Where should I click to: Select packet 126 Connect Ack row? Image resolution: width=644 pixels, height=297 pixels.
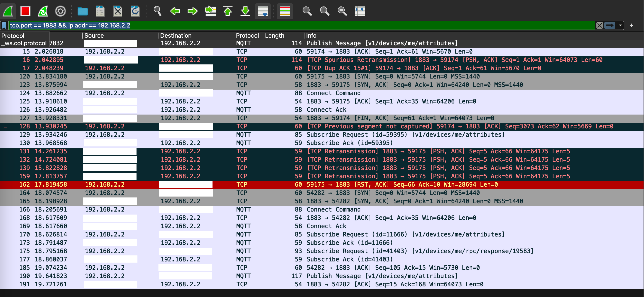pyautogui.click(x=322, y=110)
